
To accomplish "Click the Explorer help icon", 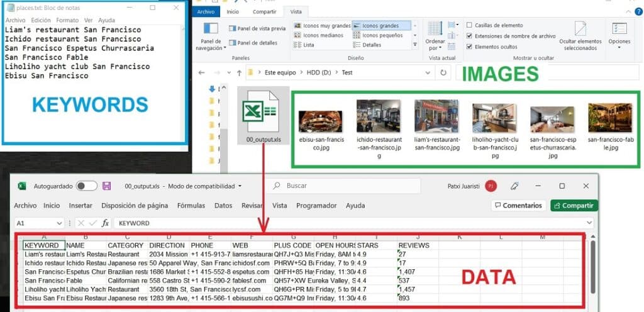I will pyautogui.click(x=639, y=11).
